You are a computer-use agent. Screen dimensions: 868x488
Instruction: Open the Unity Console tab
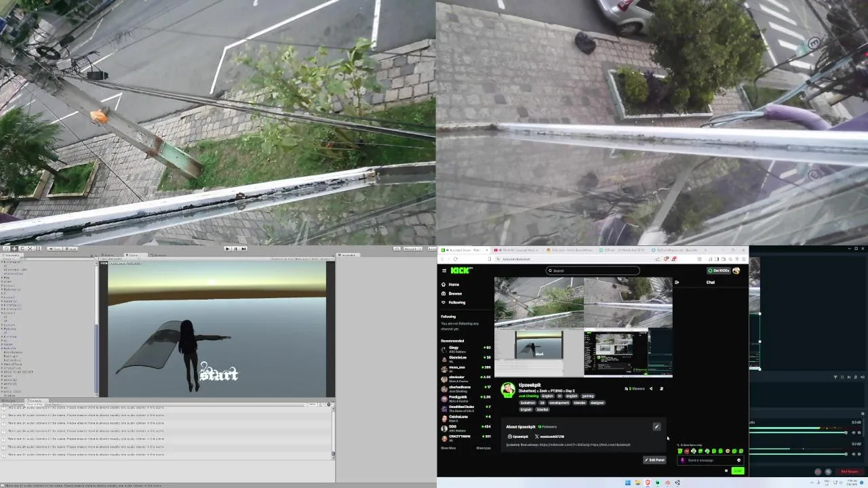coord(36,401)
